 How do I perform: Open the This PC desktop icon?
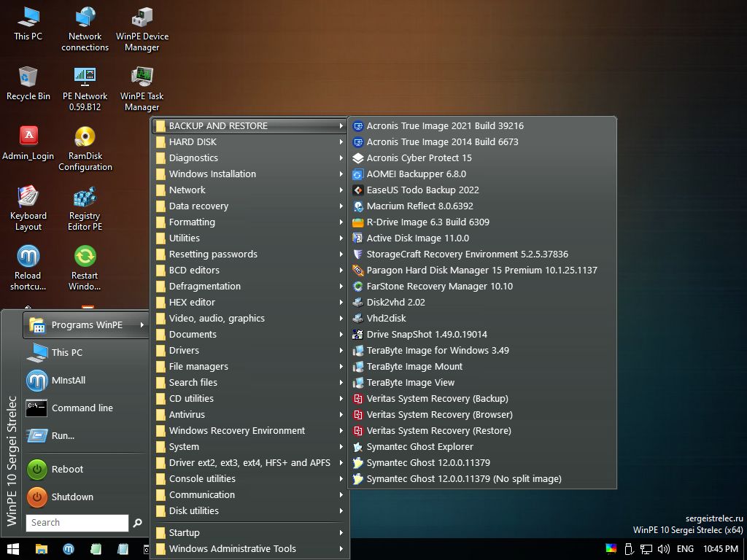point(28,23)
